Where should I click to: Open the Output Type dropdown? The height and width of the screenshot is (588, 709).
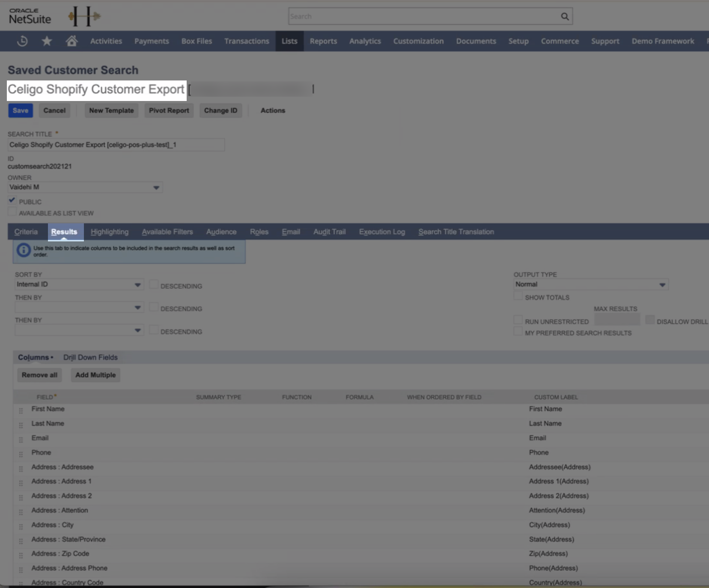click(591, 284)
